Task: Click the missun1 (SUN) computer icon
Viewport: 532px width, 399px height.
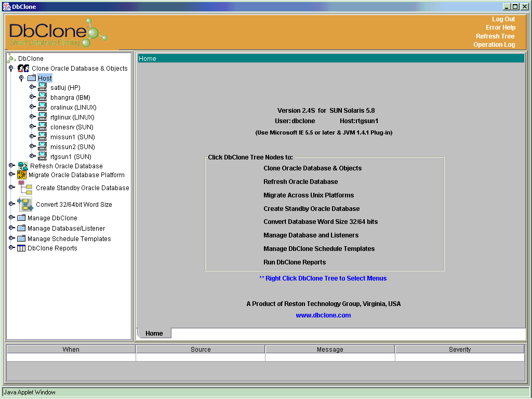Action: [42, 137]
